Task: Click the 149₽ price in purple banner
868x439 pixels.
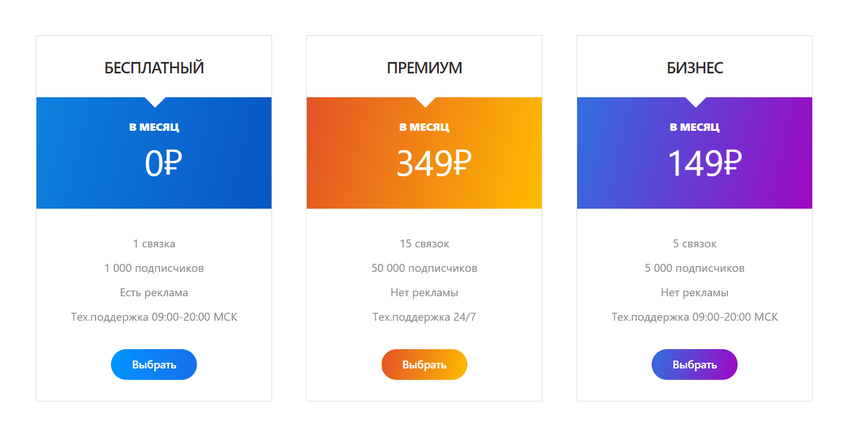Action: pos(705,164)
